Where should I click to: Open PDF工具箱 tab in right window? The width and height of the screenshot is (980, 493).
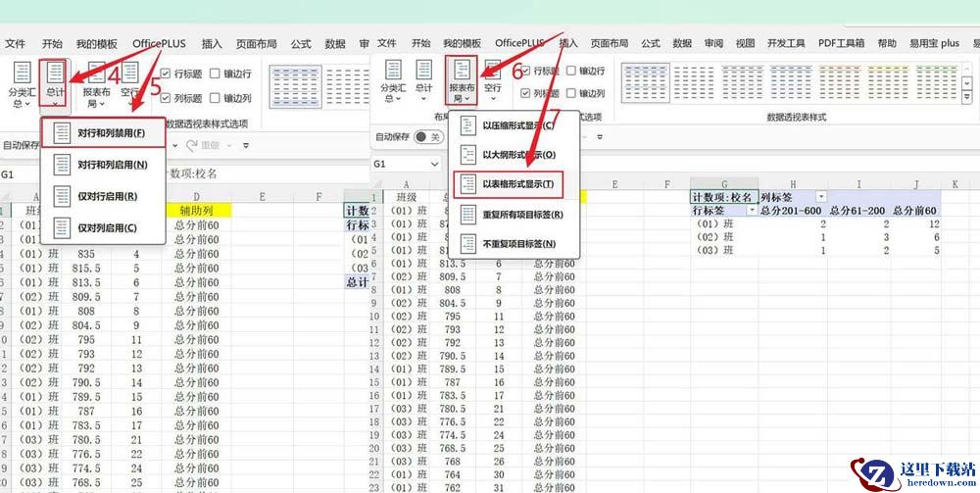coord(841,43)
